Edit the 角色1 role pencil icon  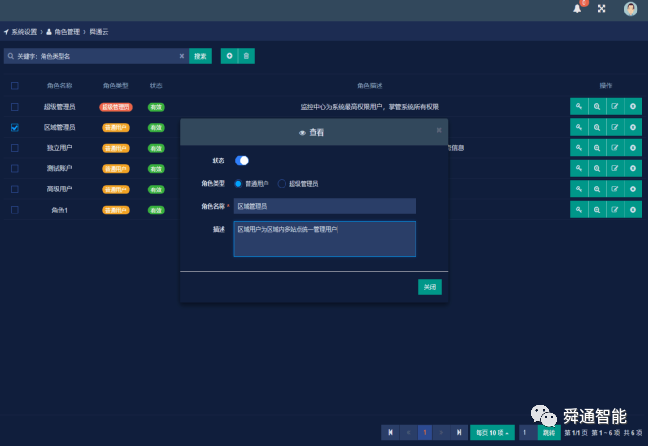point(615,210)
